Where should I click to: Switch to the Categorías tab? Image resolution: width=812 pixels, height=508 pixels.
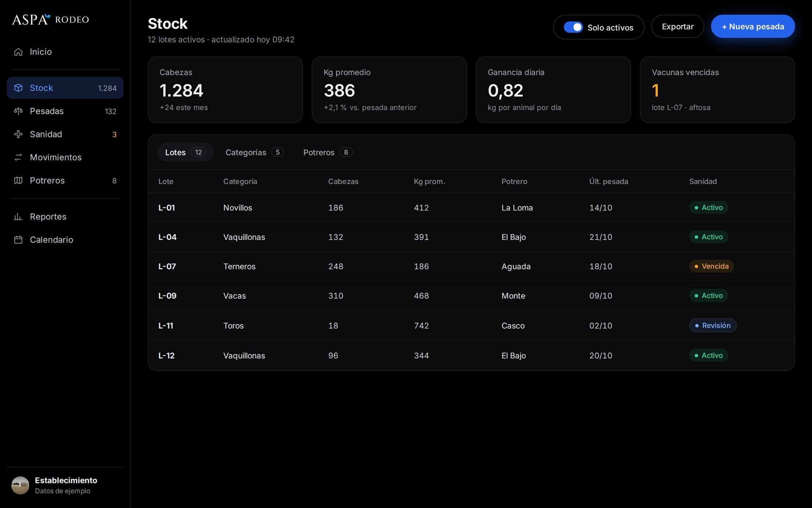[254, 152]
